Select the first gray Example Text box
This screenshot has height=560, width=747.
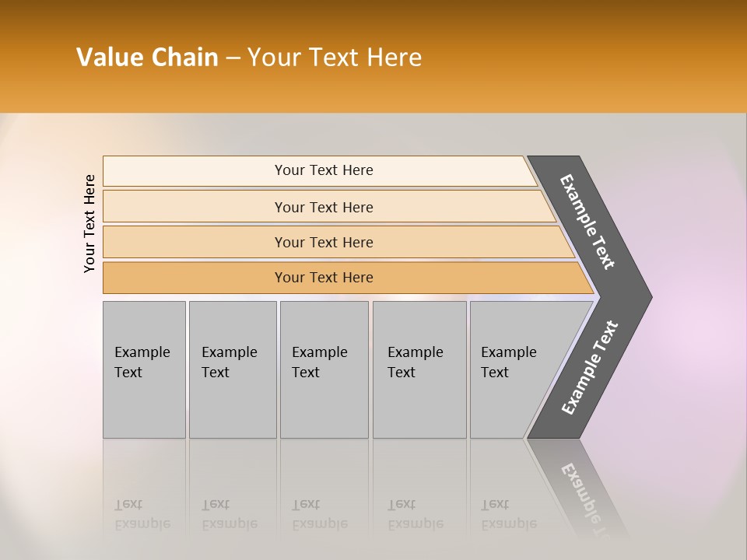144,369
